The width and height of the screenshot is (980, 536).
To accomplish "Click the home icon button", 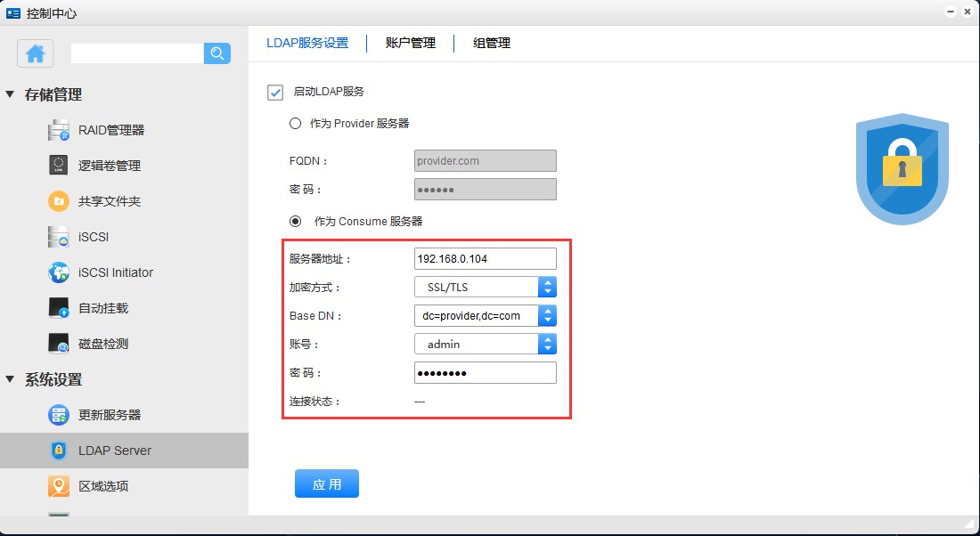I will coord(36,53).
